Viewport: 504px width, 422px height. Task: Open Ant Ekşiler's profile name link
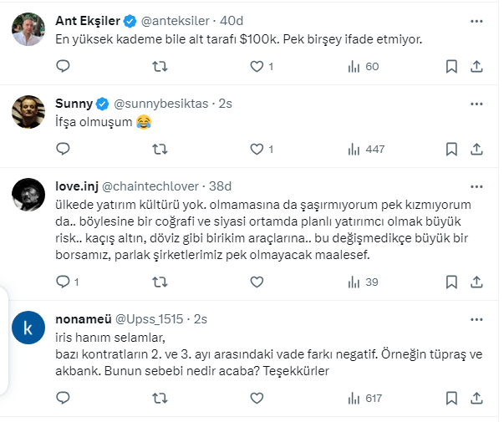point(88,21)
